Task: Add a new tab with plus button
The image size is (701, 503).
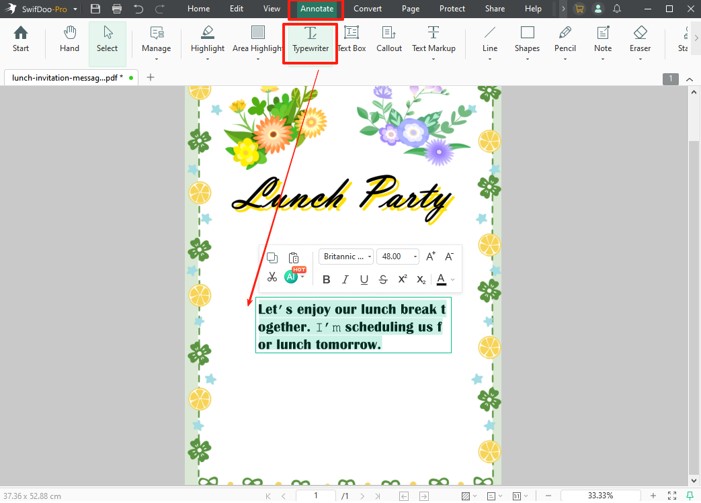Action: [151, 77]
